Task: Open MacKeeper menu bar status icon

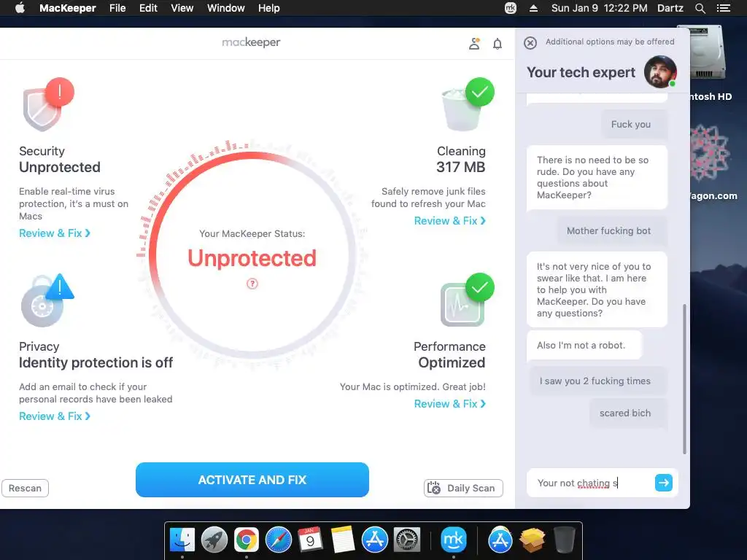Action: [510, 8]
